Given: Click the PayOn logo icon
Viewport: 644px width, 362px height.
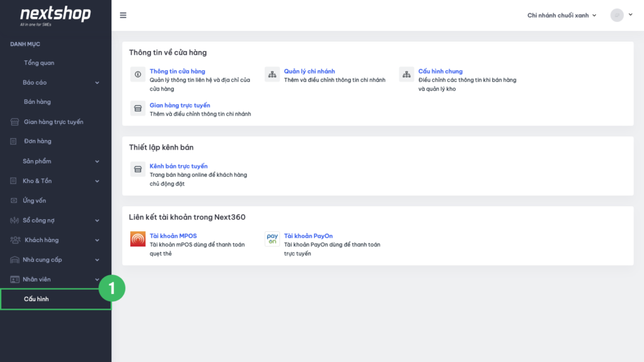Looking at the screenshot, I should click(272, 239).
